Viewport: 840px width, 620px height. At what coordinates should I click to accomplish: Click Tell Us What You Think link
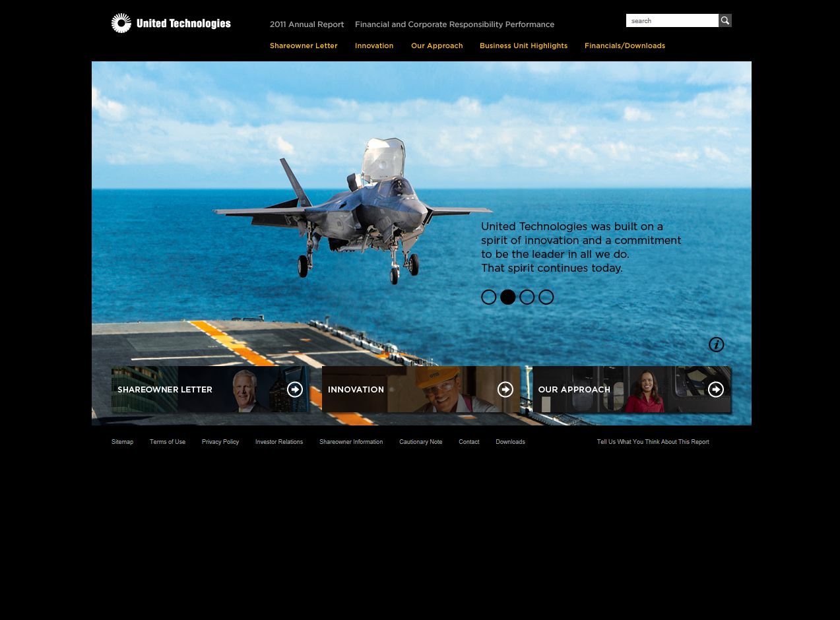pyautogui.click(x=653, y=442)
